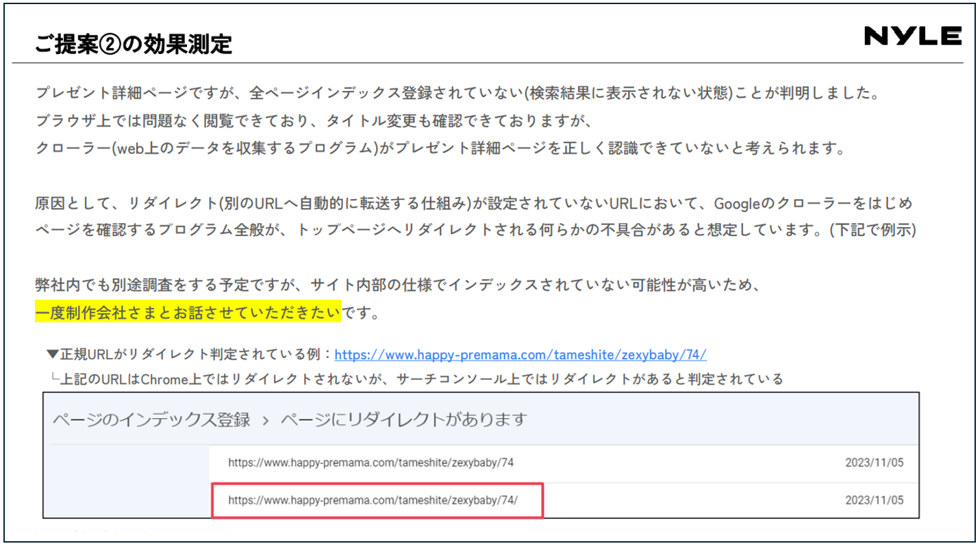This screenshot has width=980, height=546.
Task: Click the line starting 'ブラウザ上では問題なく'
Action: (x=313, y=120)
